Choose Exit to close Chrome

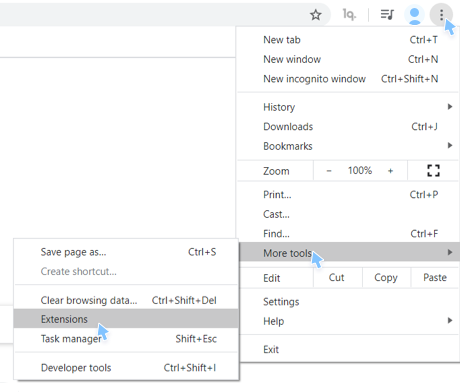348,349
